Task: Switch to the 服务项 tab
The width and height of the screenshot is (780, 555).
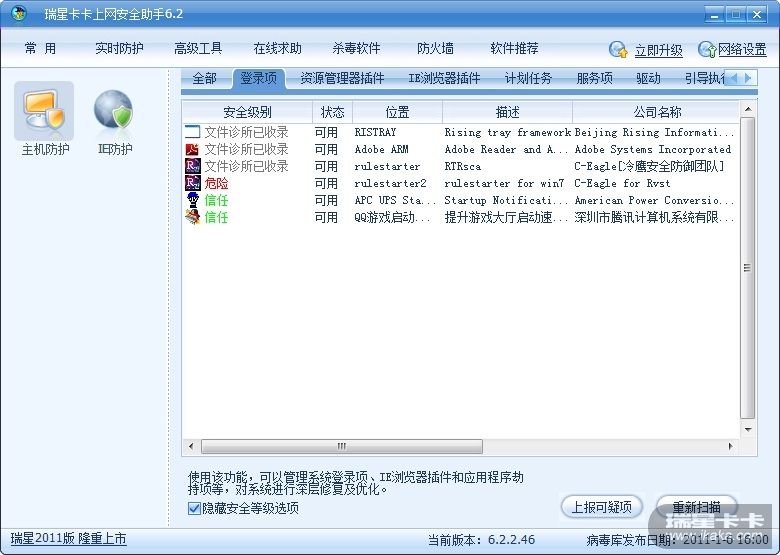Action: click(x=594, y=79)
